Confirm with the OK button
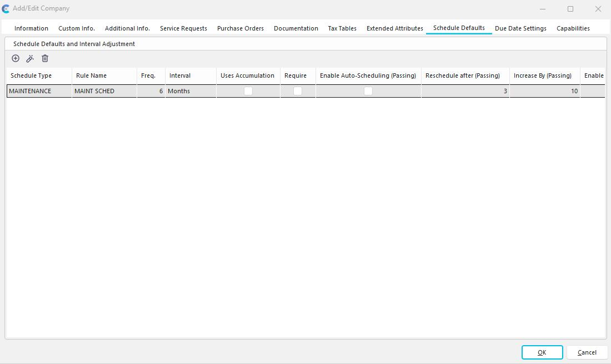611x364 pixels. click(542, 352)
